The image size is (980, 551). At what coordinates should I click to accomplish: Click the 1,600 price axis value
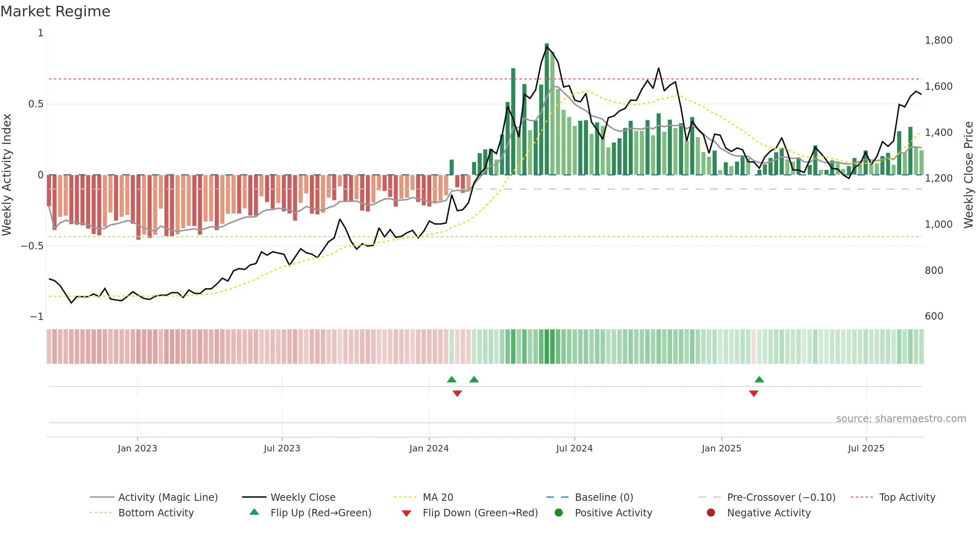(x=939, y=87)
